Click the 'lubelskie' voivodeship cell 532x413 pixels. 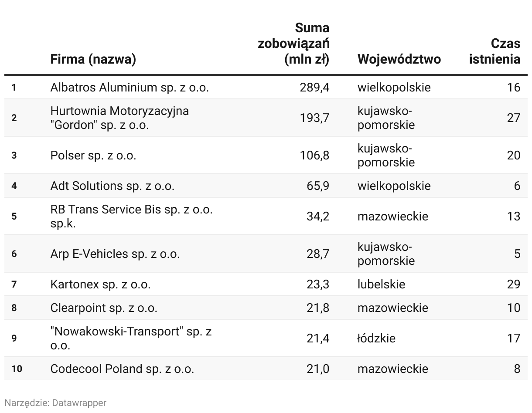pyautogui.click(x=381, y=284)
